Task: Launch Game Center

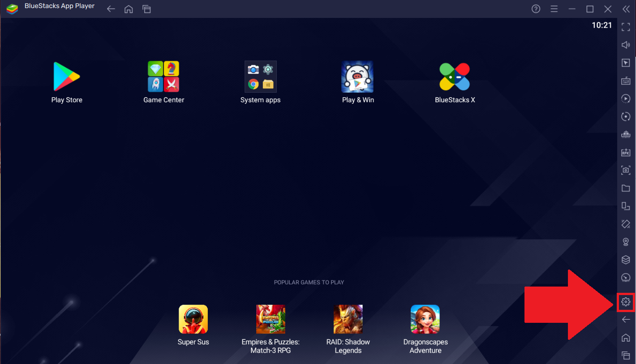Action: click(163, 77)
